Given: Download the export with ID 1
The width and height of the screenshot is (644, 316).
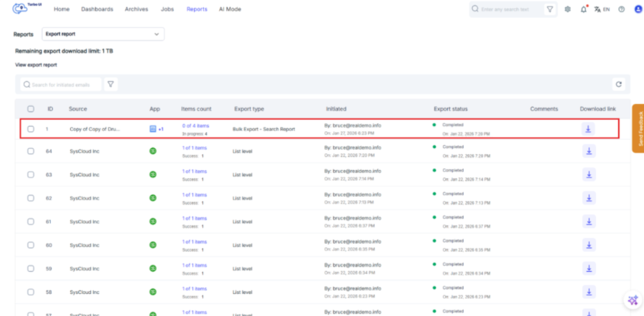Looking at the screenshot, I should [589, 129].
